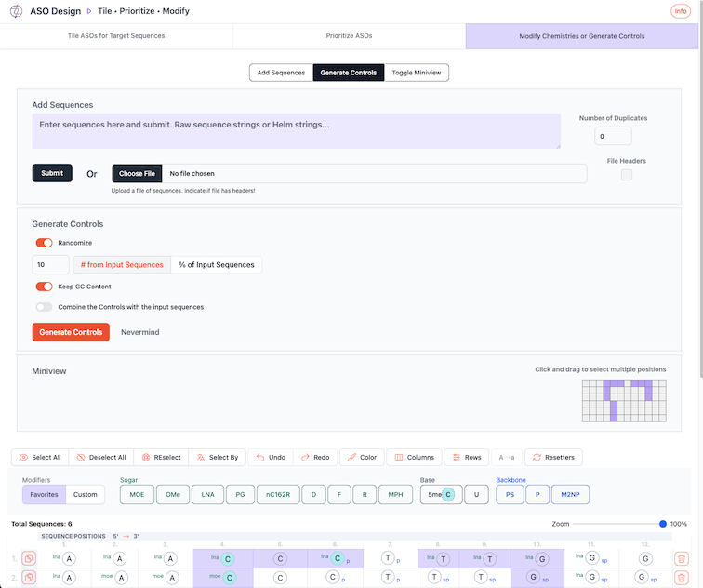Click the Deselect All button
The height and width of the screenshot is (588, 703).
[101, 457]
